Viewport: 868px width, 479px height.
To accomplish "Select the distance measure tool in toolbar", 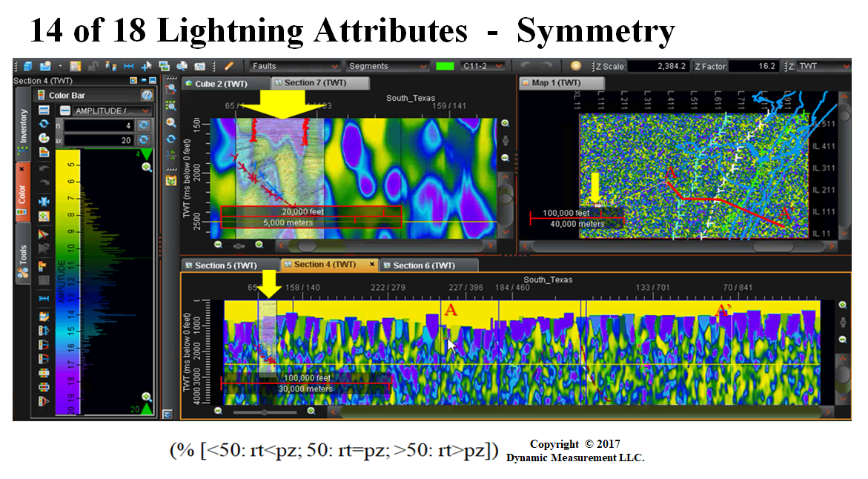I will tap(128, 66).
